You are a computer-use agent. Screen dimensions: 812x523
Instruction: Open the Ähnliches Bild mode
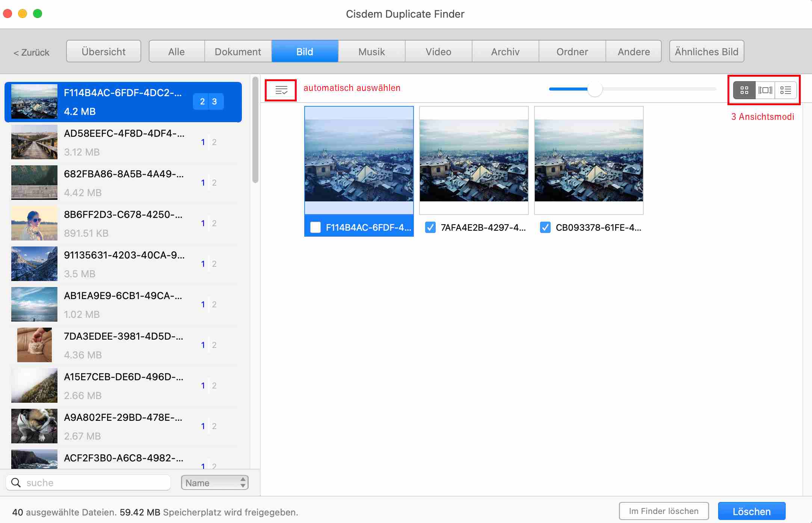click(707, 51)
